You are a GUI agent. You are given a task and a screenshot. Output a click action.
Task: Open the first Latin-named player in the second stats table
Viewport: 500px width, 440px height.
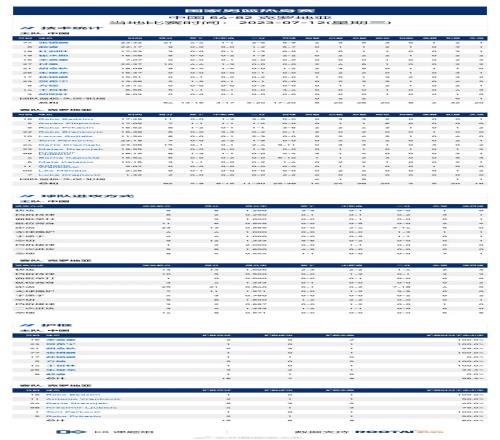66,119
